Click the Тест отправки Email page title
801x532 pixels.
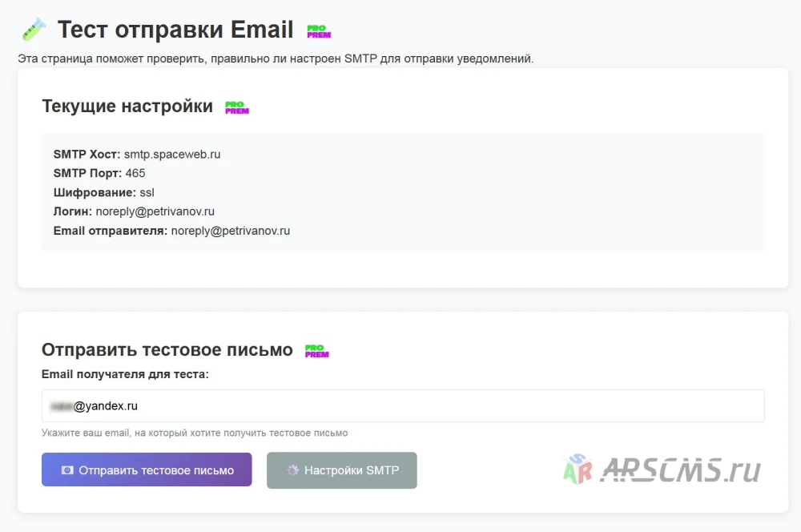point(175,30)
